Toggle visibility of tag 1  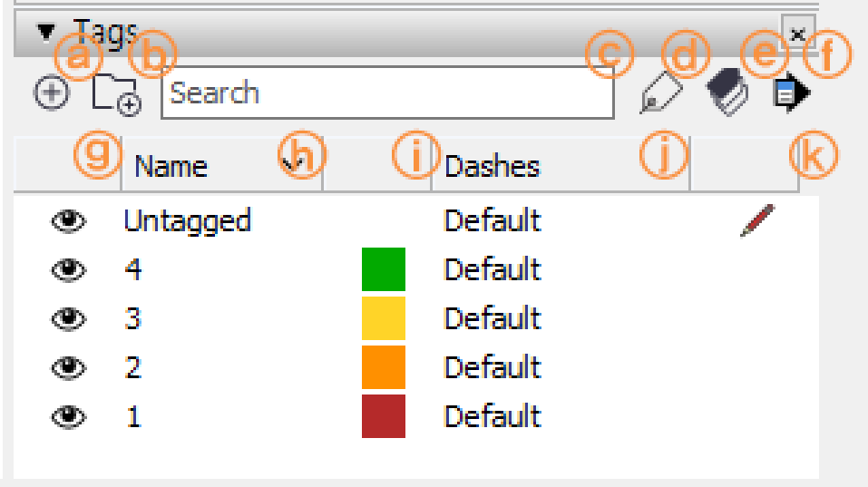point(69,416)
